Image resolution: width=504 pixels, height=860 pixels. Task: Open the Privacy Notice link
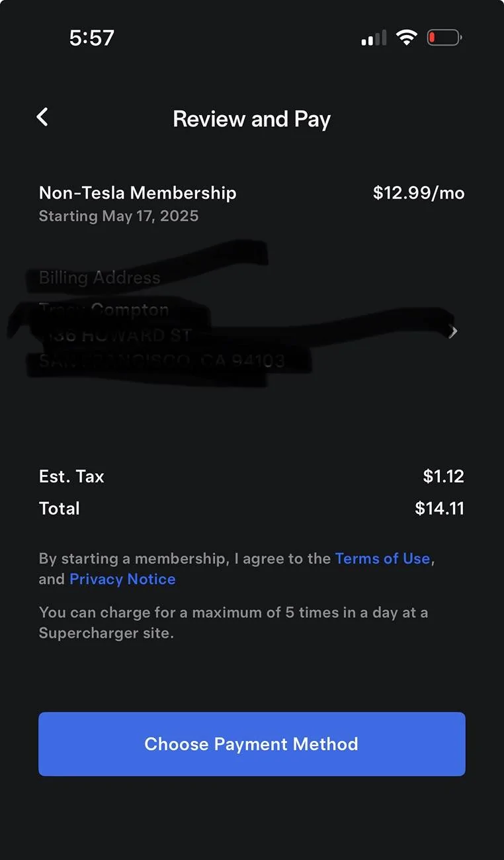[122, 579]
